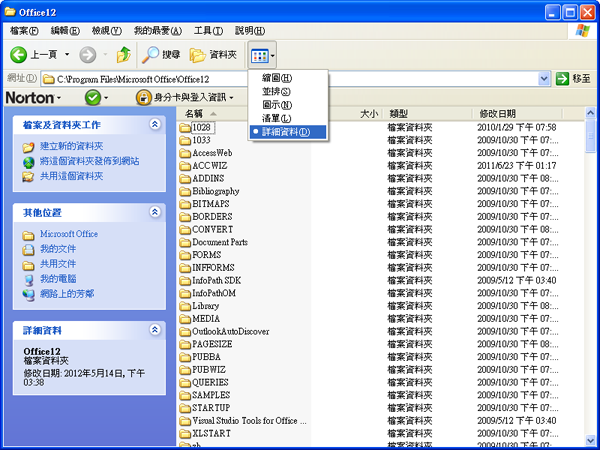Image resolution: width=600 pixels, height=450 pixels.
Task: Click the 我的文件 documents icon
Action: tap(28, 249)
